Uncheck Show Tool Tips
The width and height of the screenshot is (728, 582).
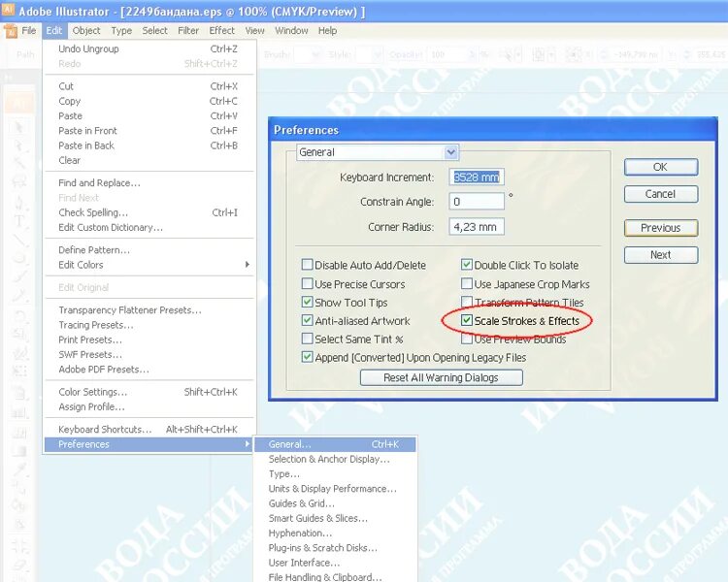click(x=307, y=302)
